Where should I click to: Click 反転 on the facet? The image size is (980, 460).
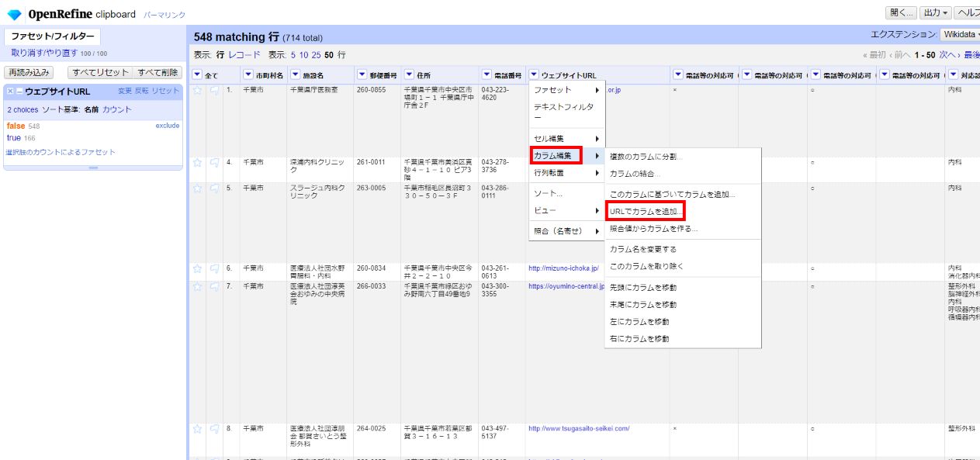[x=141, y=92]
